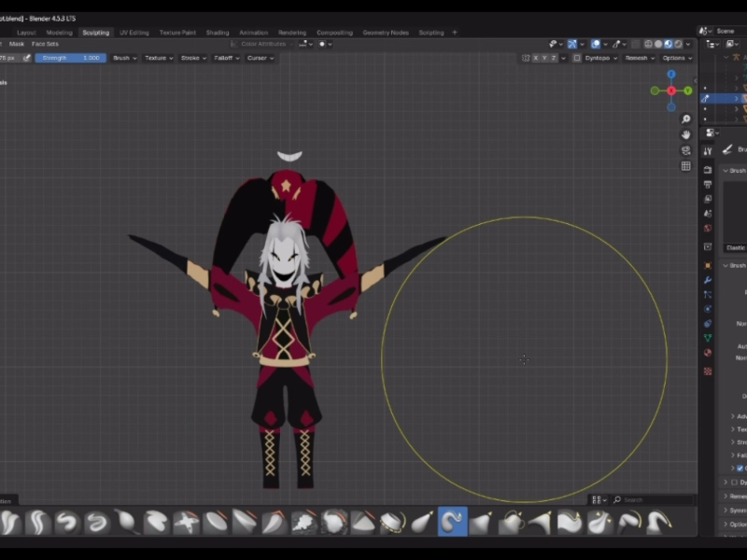747x560 pixels.
Task: Click the asset shelf Search field
Action: 653,499
